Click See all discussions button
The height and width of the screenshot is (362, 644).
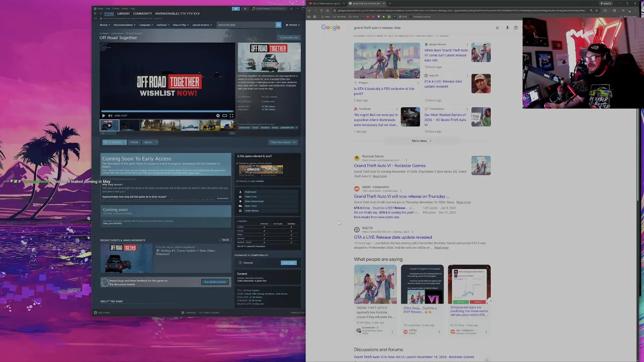(x=215, y=282)
